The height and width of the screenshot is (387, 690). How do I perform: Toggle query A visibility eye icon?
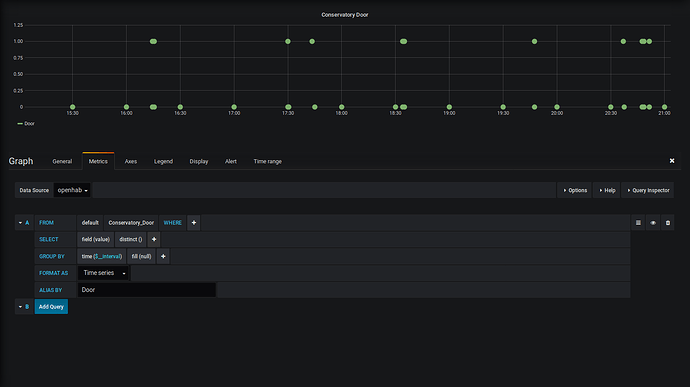click(x=653, y=223)
